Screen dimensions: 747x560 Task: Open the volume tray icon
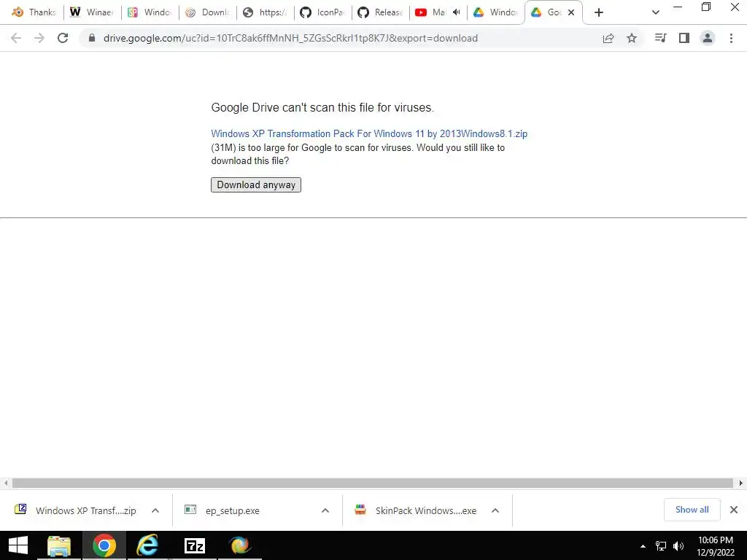coord(678,546)
